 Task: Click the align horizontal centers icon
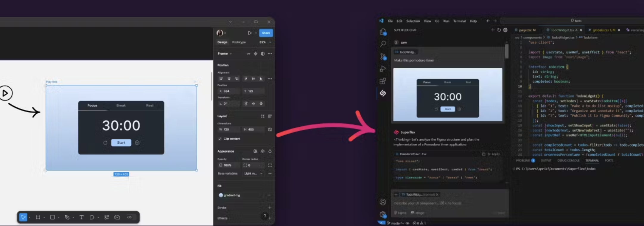[229, 79]
